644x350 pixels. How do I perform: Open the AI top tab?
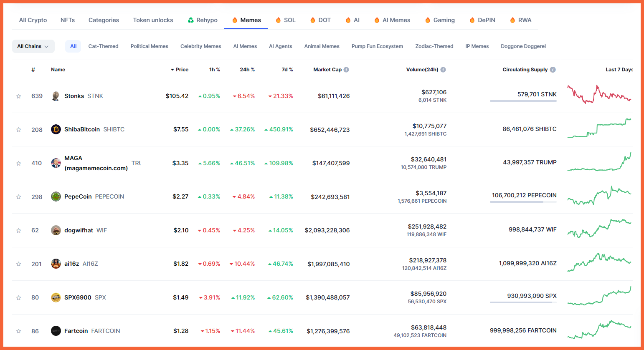tap(352, 20)
